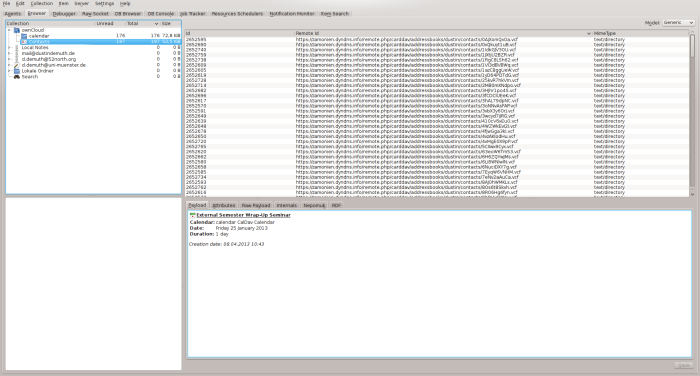Sort collections by Total column header
Screen dimensions: 700x376
(142, 23)
